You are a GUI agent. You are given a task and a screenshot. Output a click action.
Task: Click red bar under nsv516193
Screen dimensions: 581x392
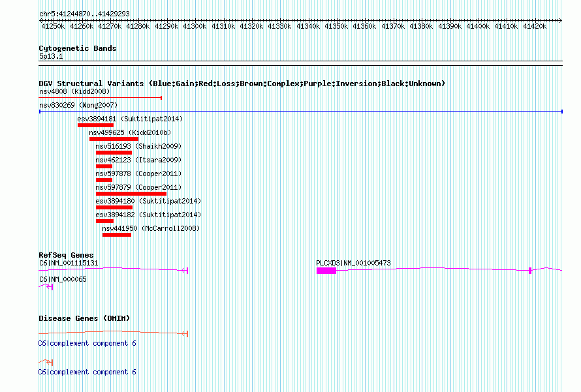click(x=114, y=153)
